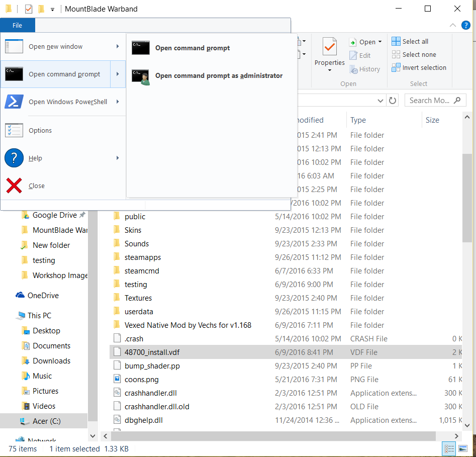Click the navigation pane scroll down arrow
476x457 pixels.
(x=93, y=436)
